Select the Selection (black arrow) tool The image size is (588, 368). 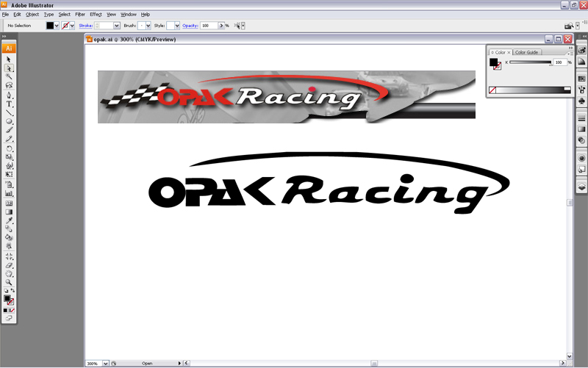click(x=9, y=59)
